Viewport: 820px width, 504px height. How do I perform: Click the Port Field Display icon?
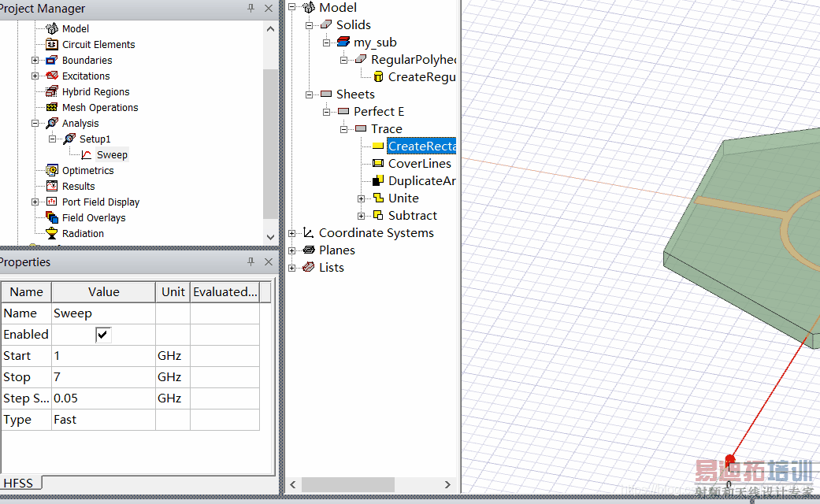pos(52,202)
